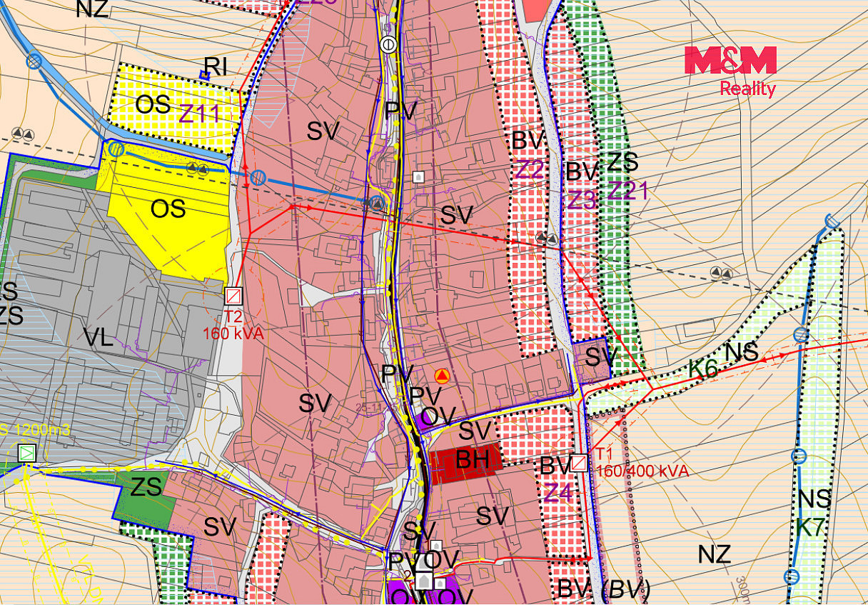Image resolution: width=868 pixels, height=605 pixels.
Task: Select the purple Z3 zone label
Action: click(582, 200)
